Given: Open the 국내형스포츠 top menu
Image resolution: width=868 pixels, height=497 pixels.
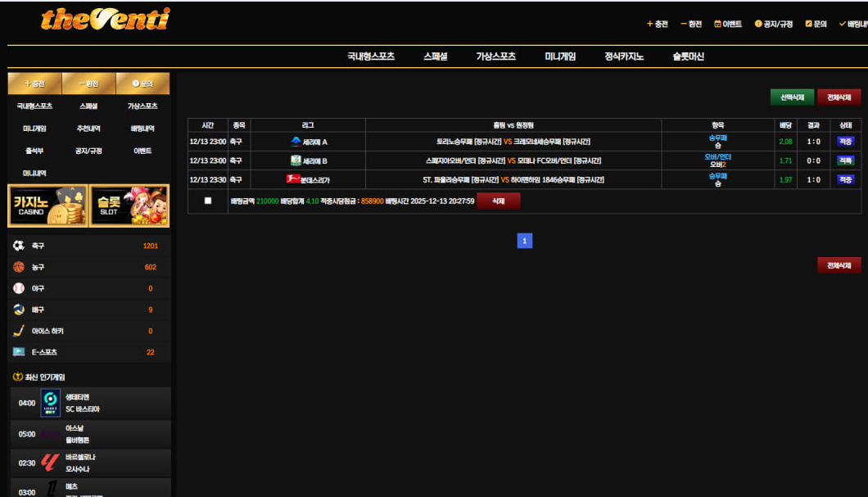Looking at the screenshot, I should (370, 56).
